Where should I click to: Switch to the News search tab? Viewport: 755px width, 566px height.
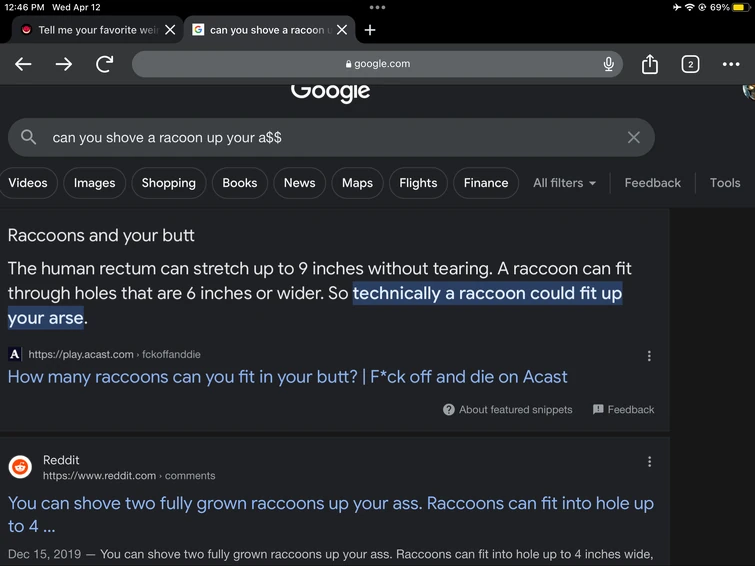coord(299,183)
